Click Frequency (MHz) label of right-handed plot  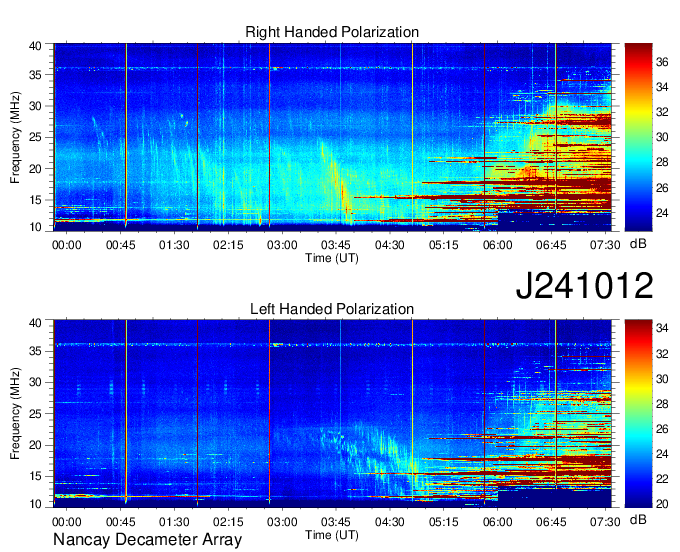click(15, 137)
